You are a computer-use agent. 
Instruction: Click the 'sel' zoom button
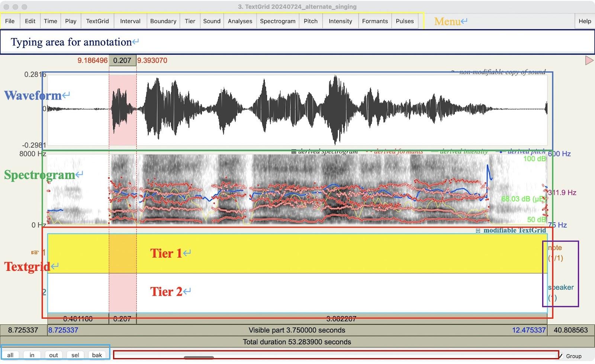click(75, 355)
